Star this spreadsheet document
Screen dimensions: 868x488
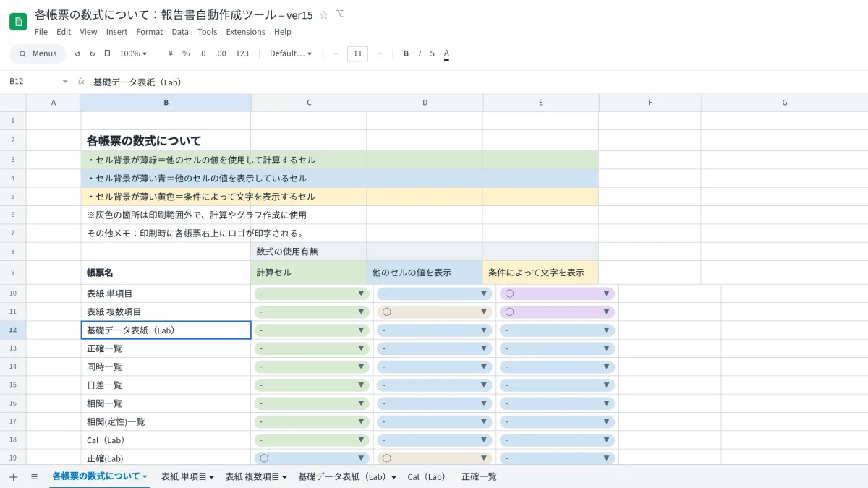(323, 14)
